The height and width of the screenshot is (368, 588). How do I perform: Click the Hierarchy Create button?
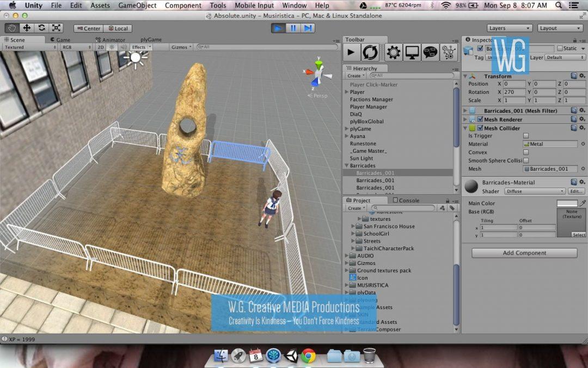[x=356, y=76]
